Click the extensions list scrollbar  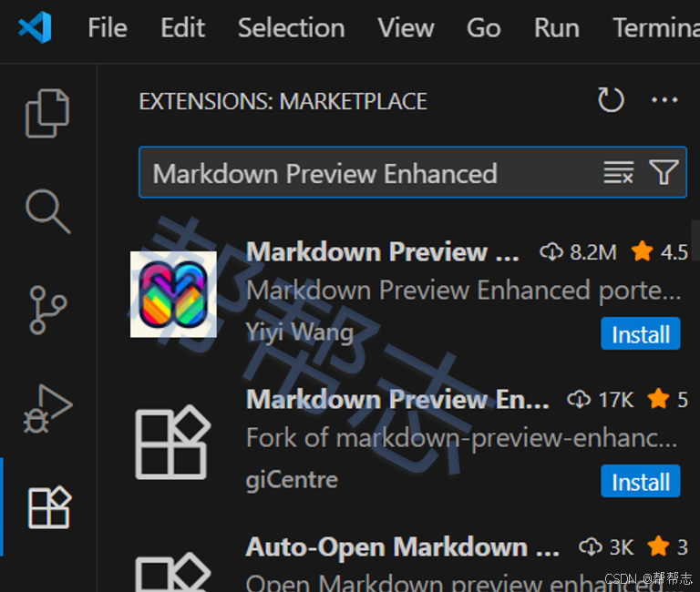pos(695,240)
